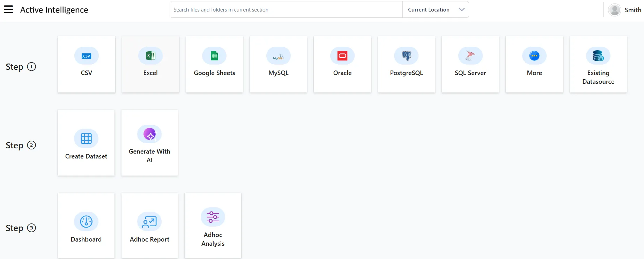This screenshot has height=259, width=644.
Task: Click the Excel label text
Action: (150, 73)
